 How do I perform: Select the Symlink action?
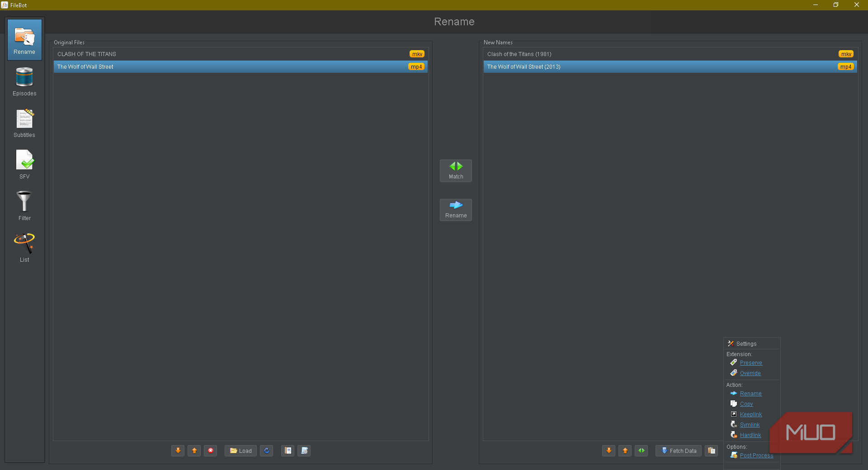(x=750, y=425)
